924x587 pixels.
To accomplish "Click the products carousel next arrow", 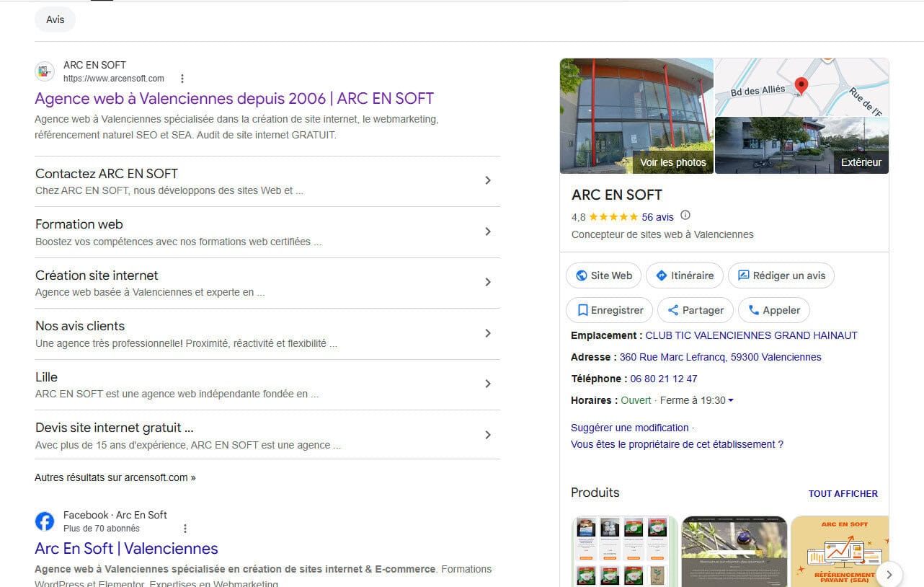I will coord(889,574).
